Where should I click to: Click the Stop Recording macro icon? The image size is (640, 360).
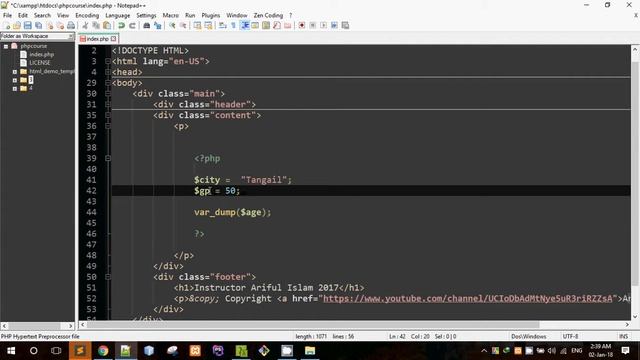coord(313,25)
